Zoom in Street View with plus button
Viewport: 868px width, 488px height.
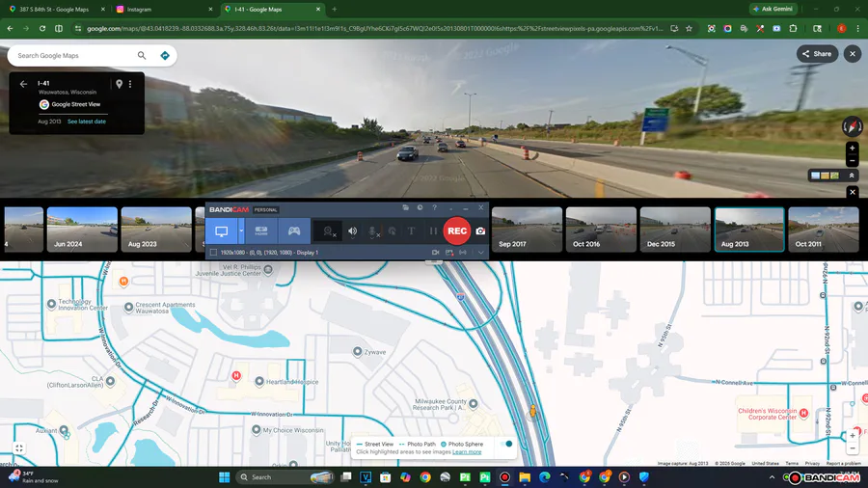(852, 149)
